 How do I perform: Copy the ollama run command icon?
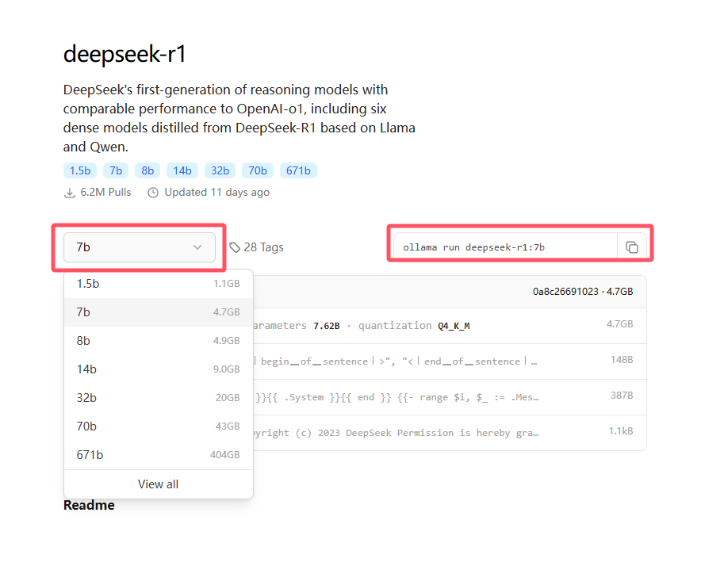click(x=631, y=247)
